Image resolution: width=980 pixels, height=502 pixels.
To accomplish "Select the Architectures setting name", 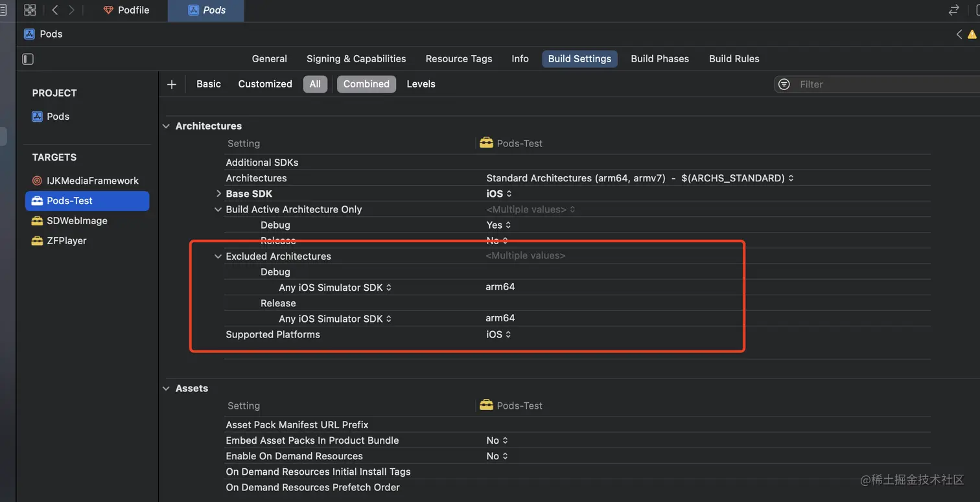I will coord(256,178).
